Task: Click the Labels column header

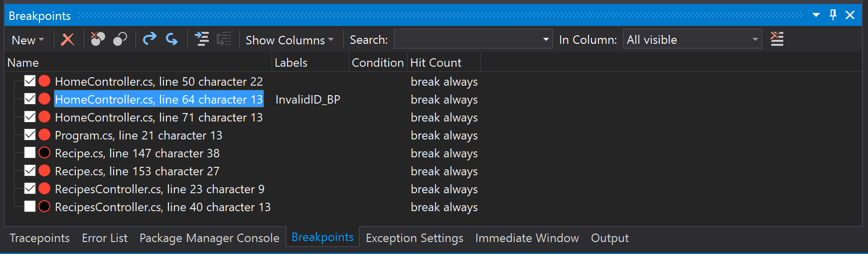Action: point(291,63)
